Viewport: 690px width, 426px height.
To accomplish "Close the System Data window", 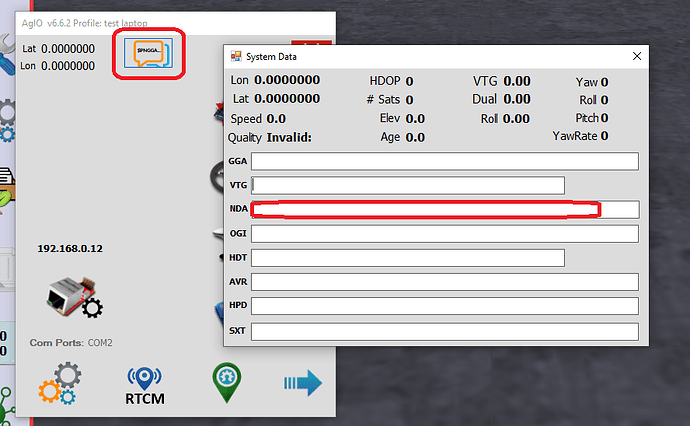I will pyautogui.click(x=636, y=57).
